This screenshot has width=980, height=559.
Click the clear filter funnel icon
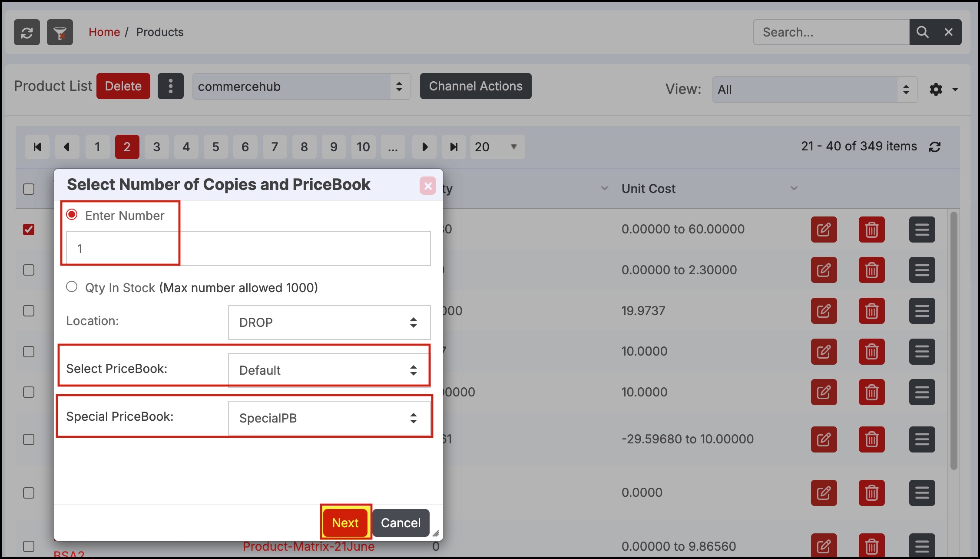(60, 33)
